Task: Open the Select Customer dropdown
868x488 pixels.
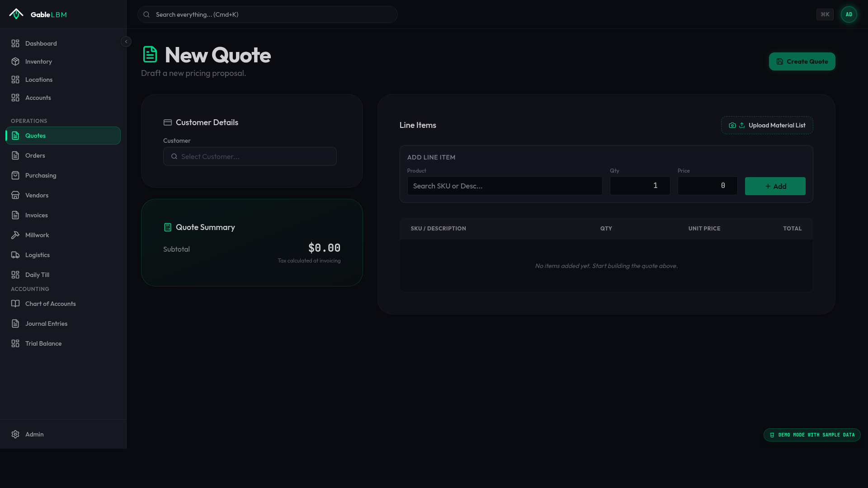Action: pos(250,156)
